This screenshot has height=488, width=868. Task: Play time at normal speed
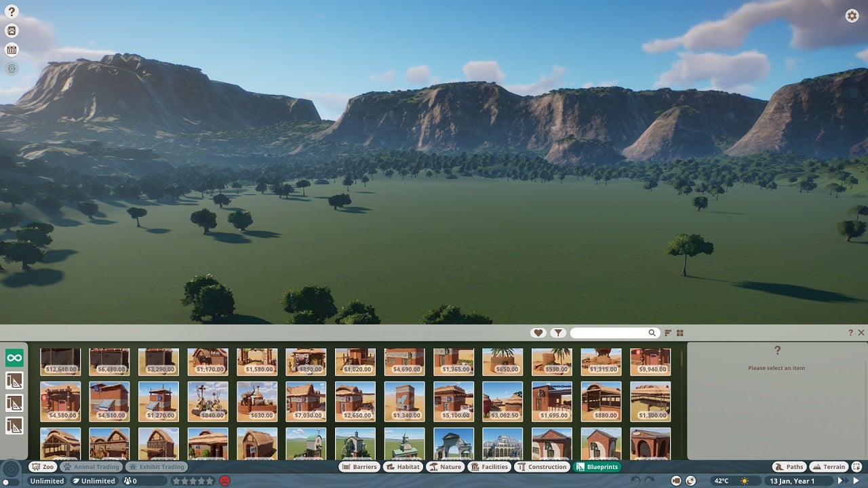pyautogui.click(x=856, y=481)
